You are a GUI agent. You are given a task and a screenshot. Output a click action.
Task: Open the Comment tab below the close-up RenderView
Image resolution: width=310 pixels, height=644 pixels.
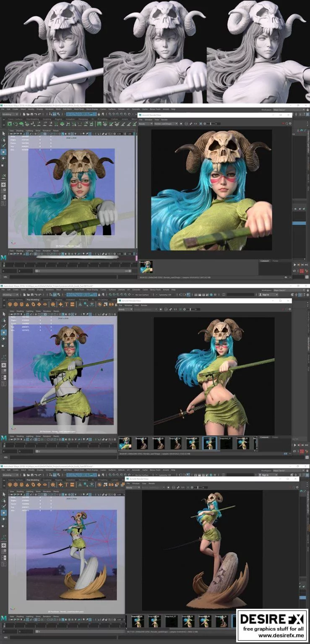click(265, 261)
